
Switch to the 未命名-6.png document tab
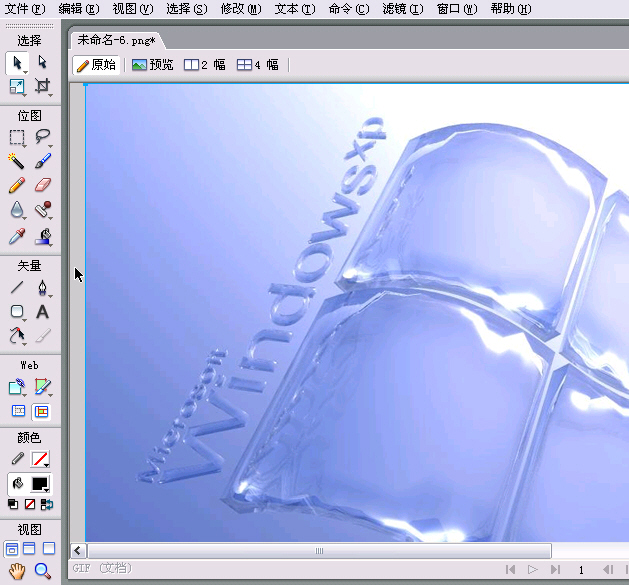pos(117,41)
